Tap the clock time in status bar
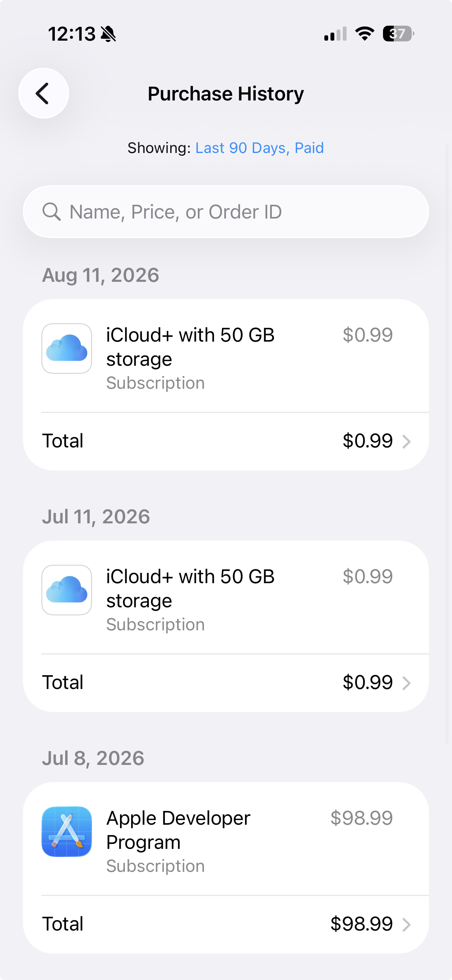The image size is (452, 980). tap(72, 34)
